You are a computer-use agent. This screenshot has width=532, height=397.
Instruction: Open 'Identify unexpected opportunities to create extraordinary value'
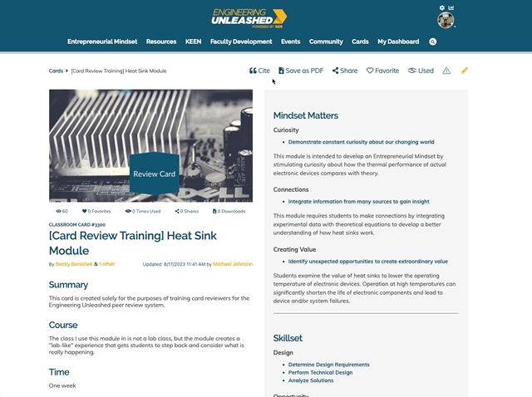click(367, 262)
